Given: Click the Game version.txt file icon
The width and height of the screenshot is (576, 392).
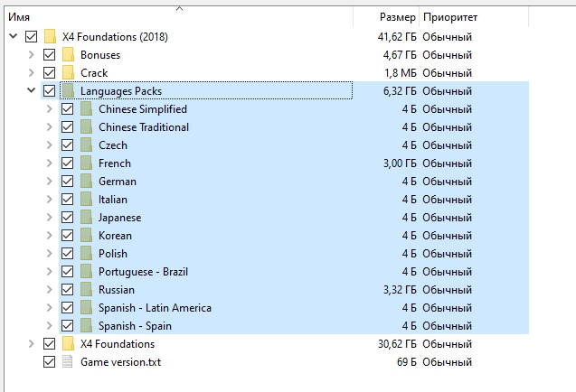Looking at the screenshot, I should click(68, 362).
